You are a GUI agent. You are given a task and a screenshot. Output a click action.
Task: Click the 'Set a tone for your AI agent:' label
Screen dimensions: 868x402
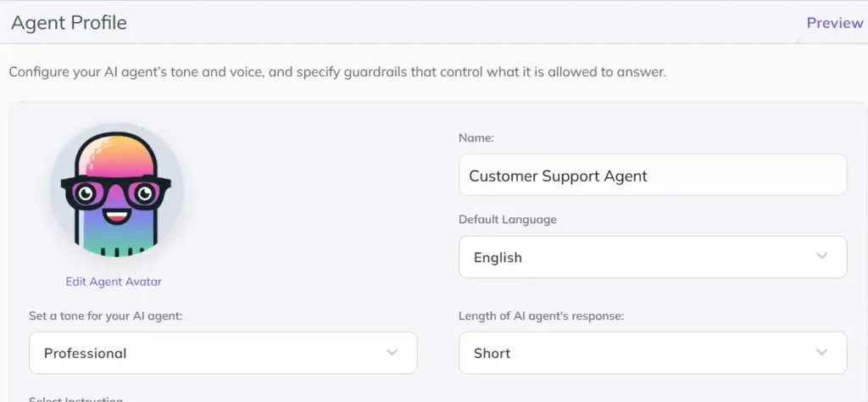(x=106, y=316)
